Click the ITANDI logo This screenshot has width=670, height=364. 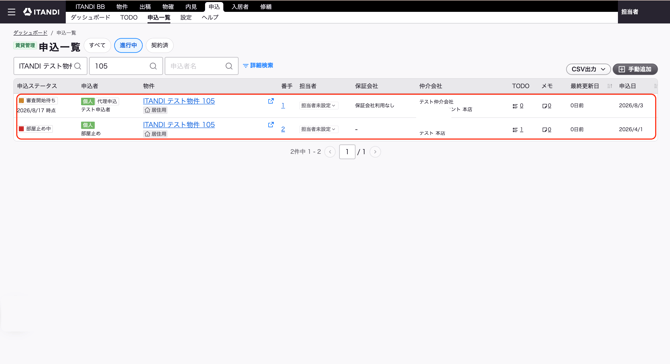click(x=41, y=12)
